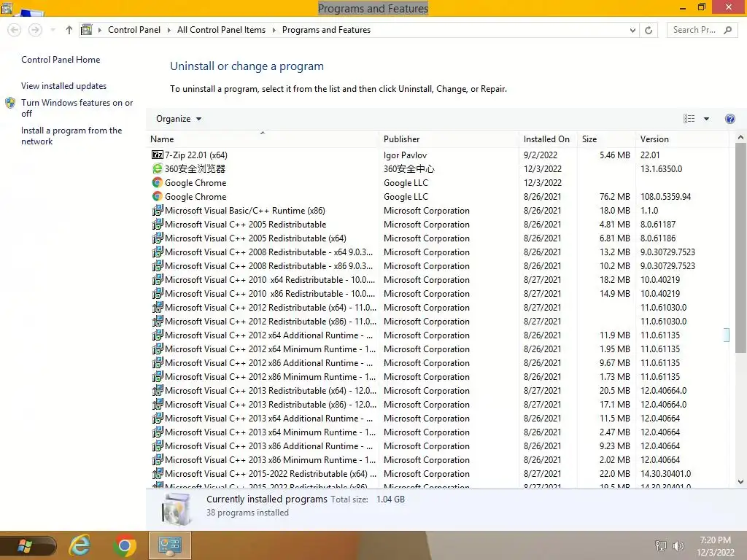Open Install a program from the network

tap(71, 136)
